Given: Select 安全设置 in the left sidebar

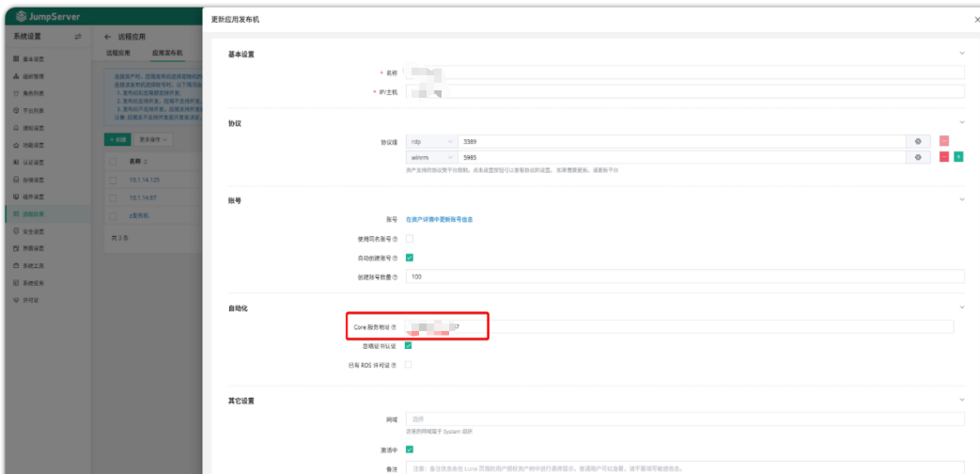Looking at the screenshot, I should 34,230.
